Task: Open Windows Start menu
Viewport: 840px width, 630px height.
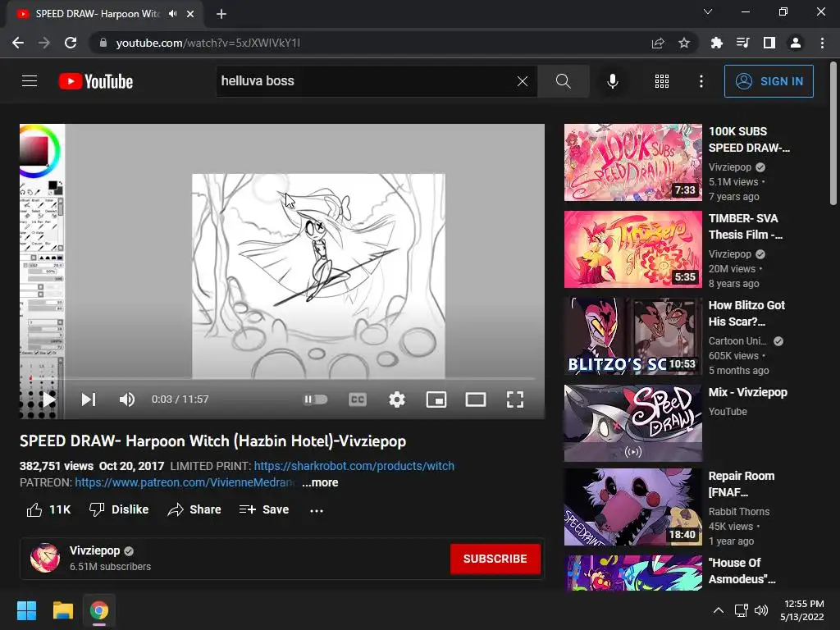Action: tap(26, 610)
